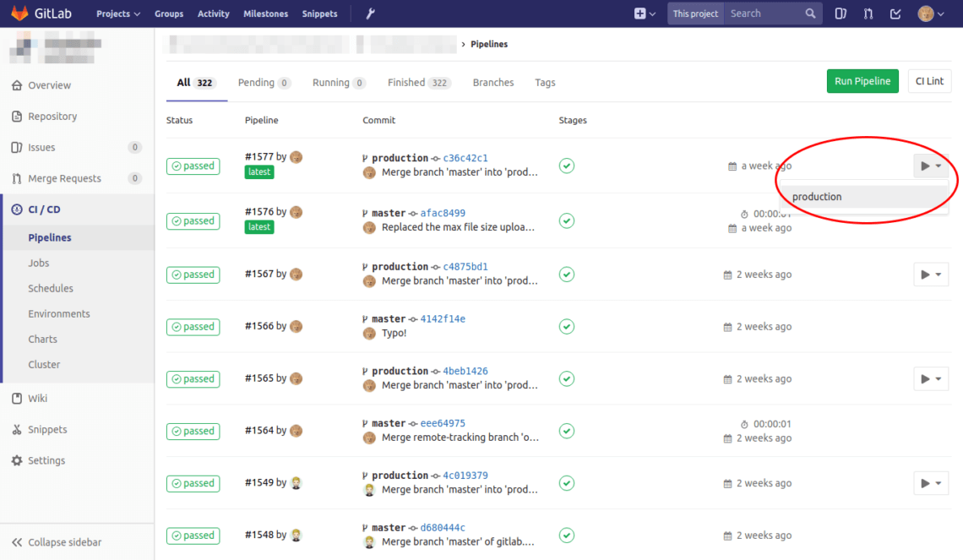Click the passed stage icon for pipeline #1577
963x560 pixels.
pos(567,166)
